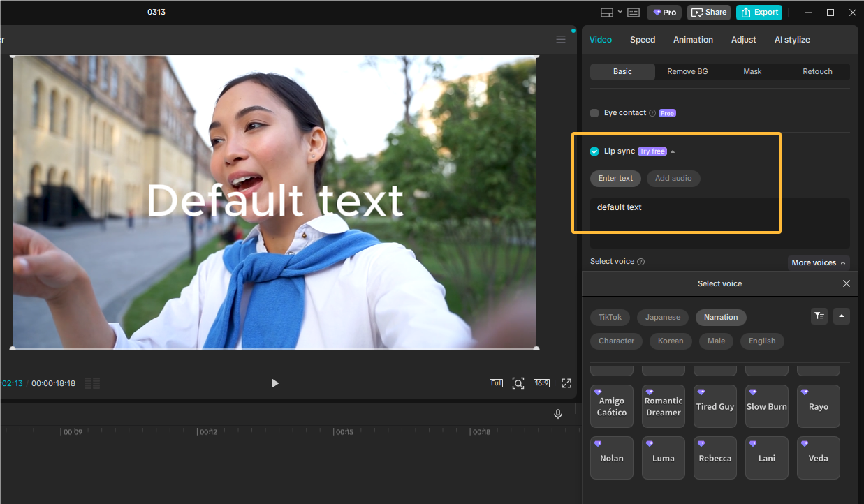Viewport: 864px width, 504px height.
Task: Open the player hamburger menu icon
Action: (561, 40)
